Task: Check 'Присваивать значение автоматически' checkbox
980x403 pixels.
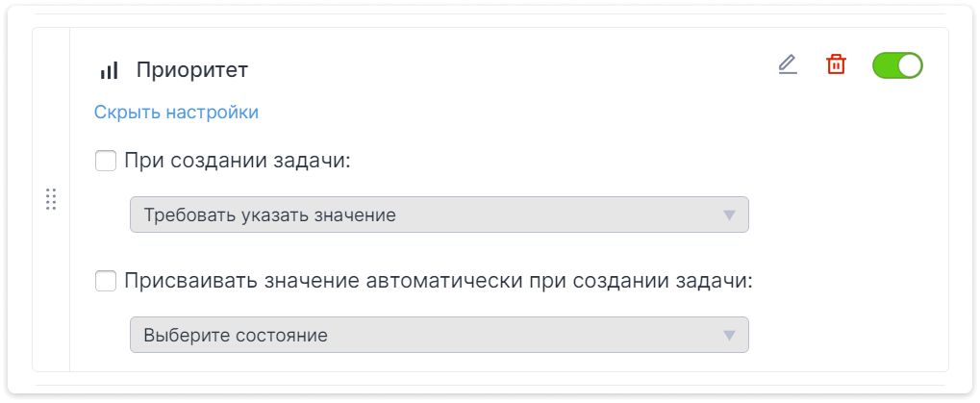Action: click(106, 281)
